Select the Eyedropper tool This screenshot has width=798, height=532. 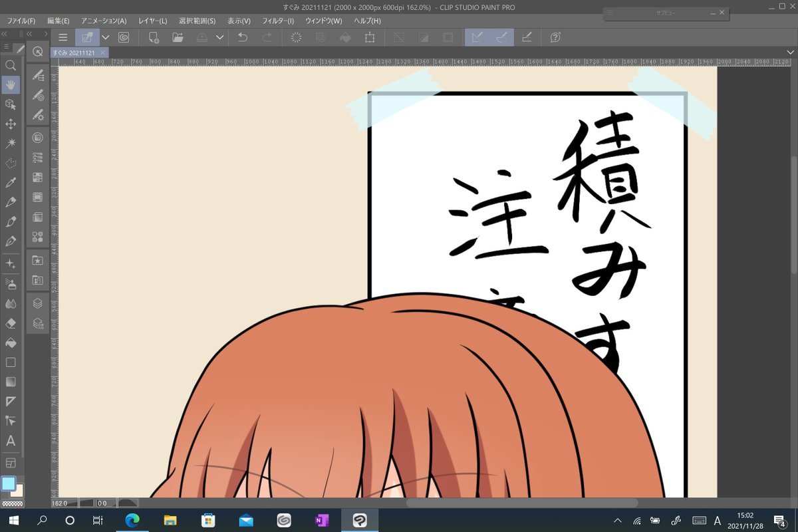(11, 182)
